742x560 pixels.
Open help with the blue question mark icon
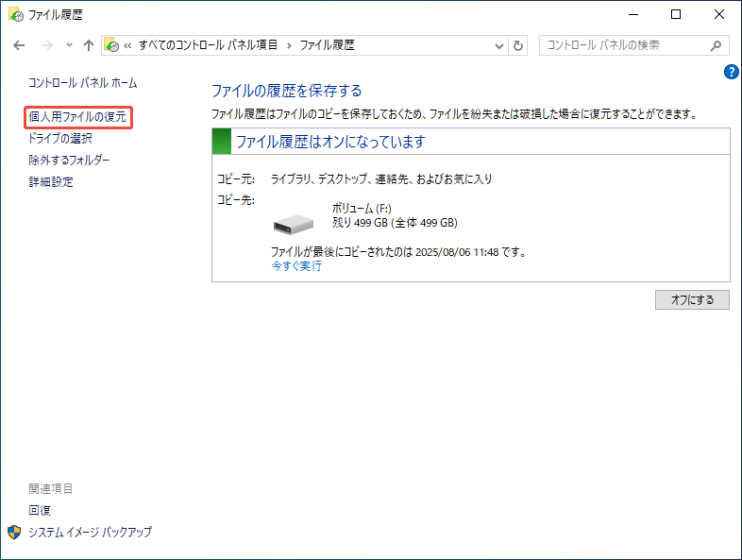click(x=731, y=72)
